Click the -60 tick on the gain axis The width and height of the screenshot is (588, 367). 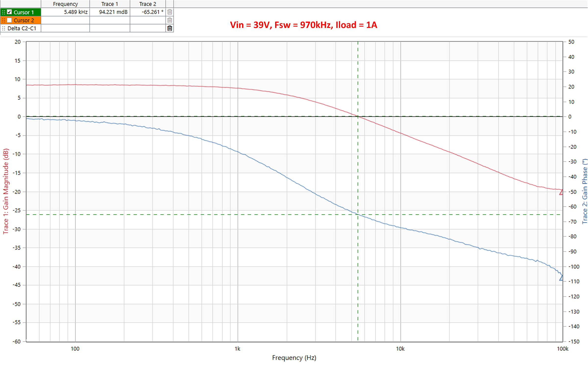click(17, 342)
